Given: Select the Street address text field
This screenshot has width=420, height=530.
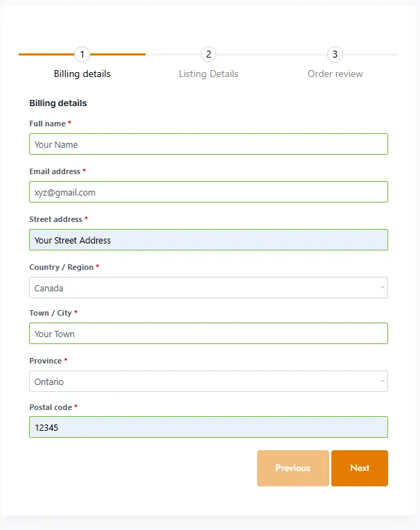Looking at the screenshot, I should point(208,240).
